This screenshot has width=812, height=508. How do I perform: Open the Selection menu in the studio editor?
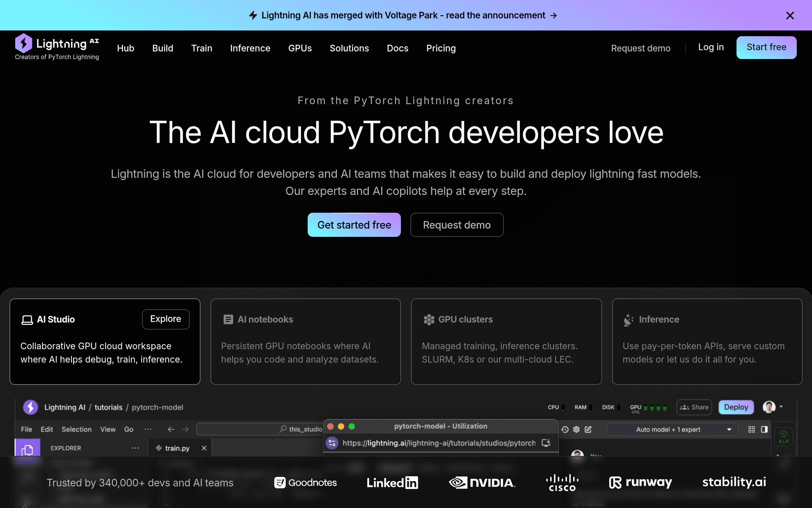click(76, 429)
